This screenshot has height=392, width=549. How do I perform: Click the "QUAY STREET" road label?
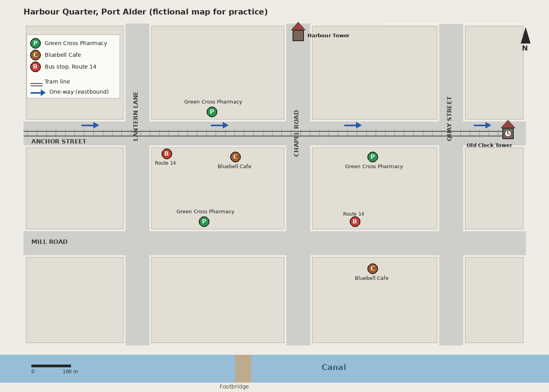[x=449, y=119]
